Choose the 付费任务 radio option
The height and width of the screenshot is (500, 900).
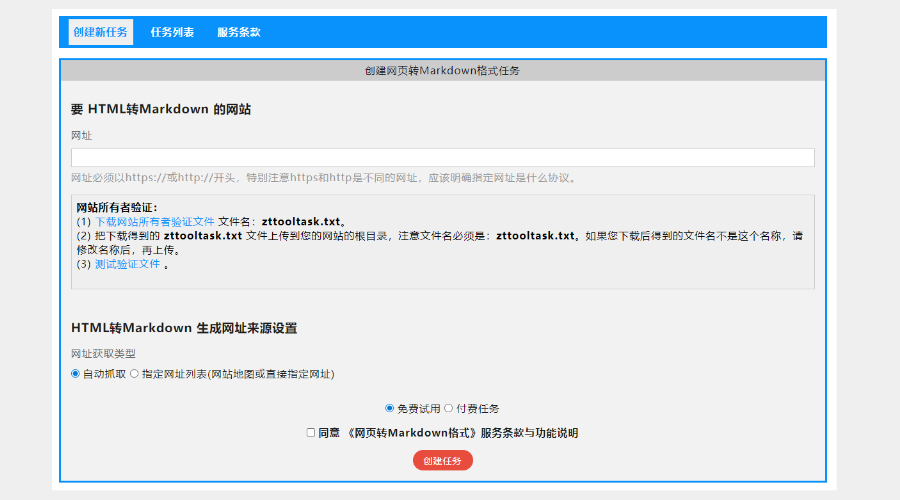(x=449, y=408)
